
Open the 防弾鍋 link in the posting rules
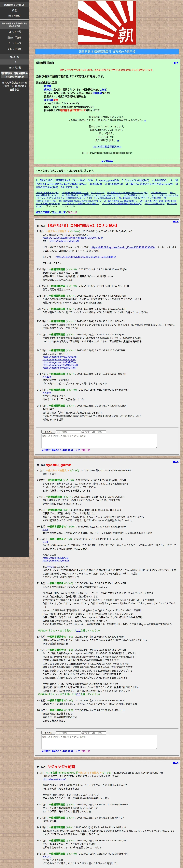click(x=47, y=86)
